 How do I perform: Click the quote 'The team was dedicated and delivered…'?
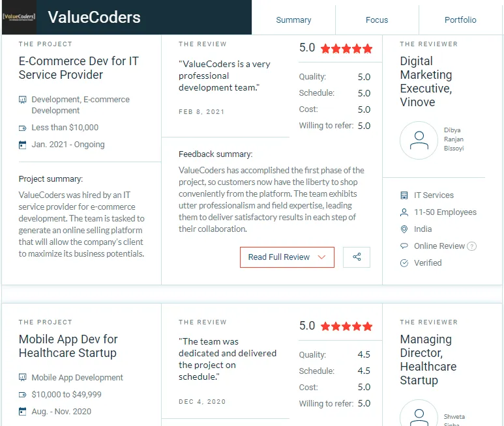tap(228, 359)
